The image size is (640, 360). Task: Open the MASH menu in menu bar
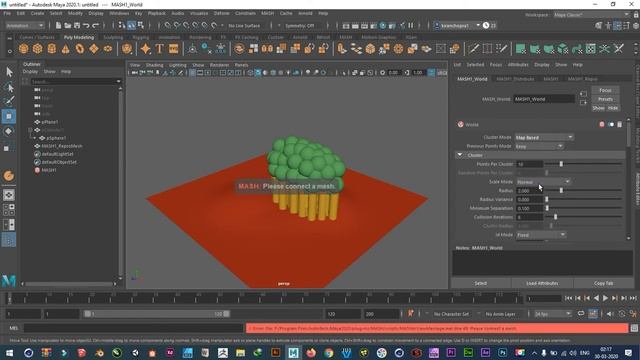click(267, 13)
